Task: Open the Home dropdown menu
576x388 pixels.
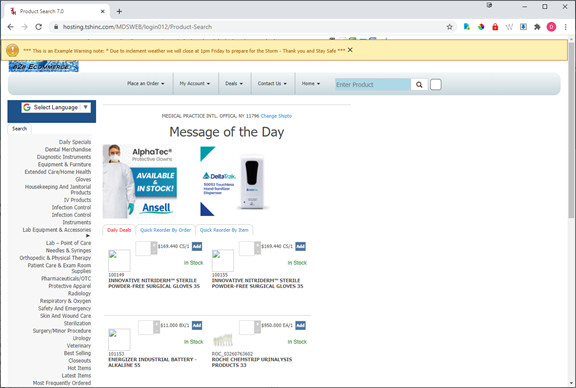Action: click(x=311, y=83)
